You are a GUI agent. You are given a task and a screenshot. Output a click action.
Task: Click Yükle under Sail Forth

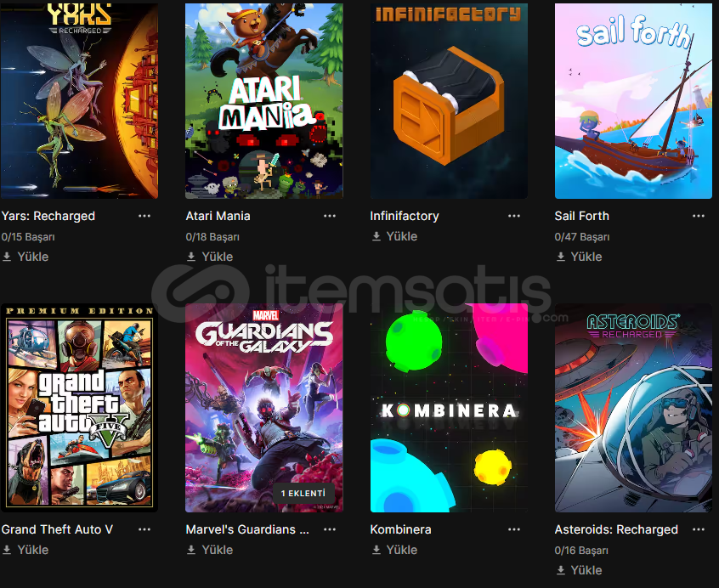(x=579, y=257)
